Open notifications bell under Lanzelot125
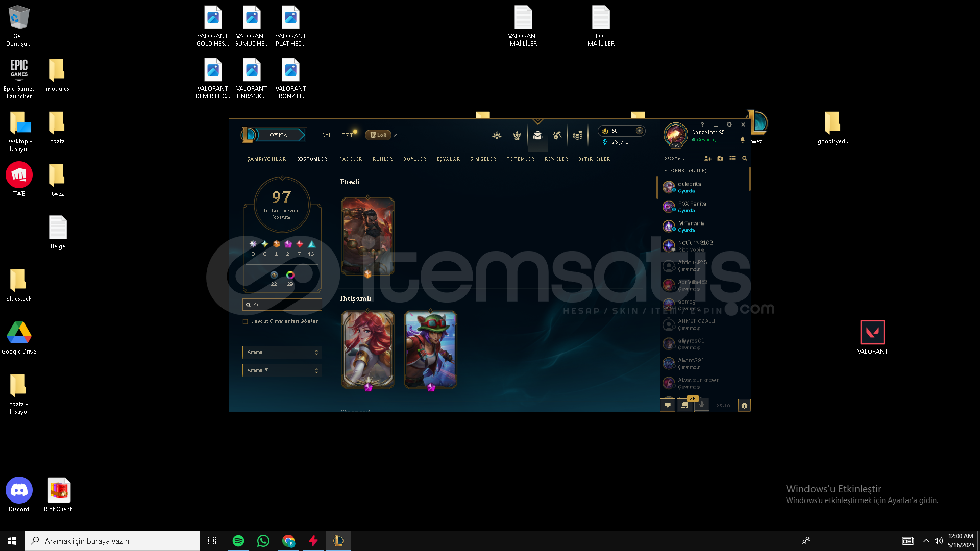This screenshot has width=980, height=551. click(743, 140)
